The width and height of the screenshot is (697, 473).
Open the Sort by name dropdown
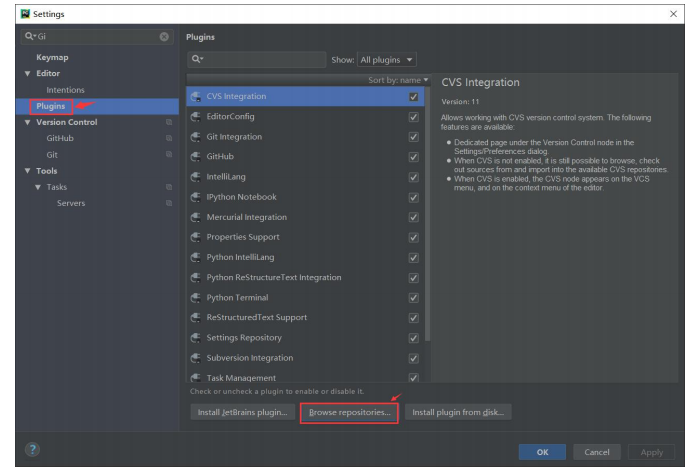click(398, 80)
